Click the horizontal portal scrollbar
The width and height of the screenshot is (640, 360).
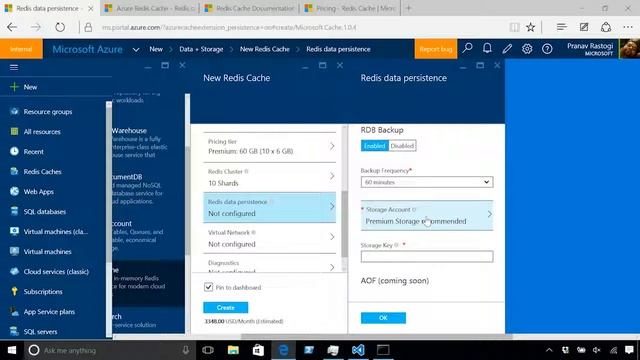coord(376,337)
